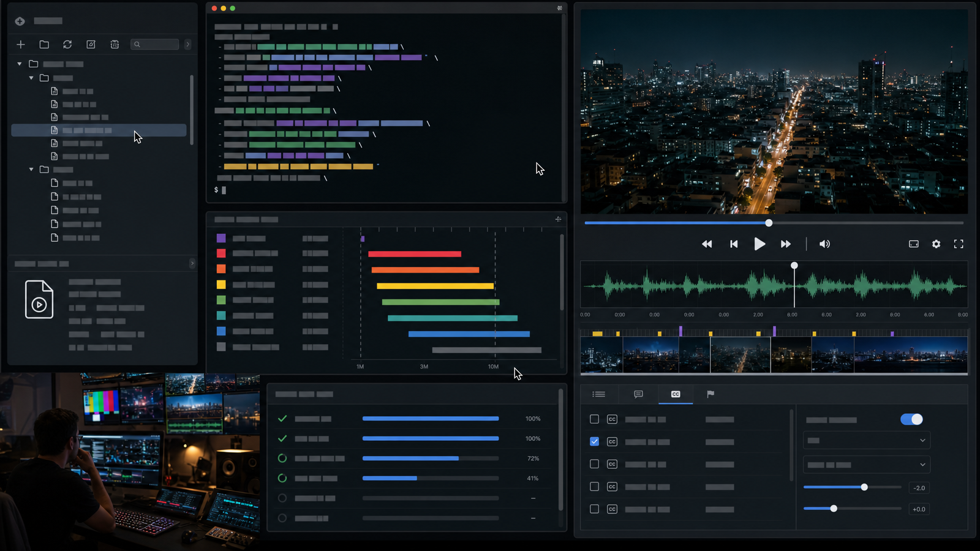Click the "10M" axis label in the chart
Screen dimensions: 980x551
click(493, 367)
